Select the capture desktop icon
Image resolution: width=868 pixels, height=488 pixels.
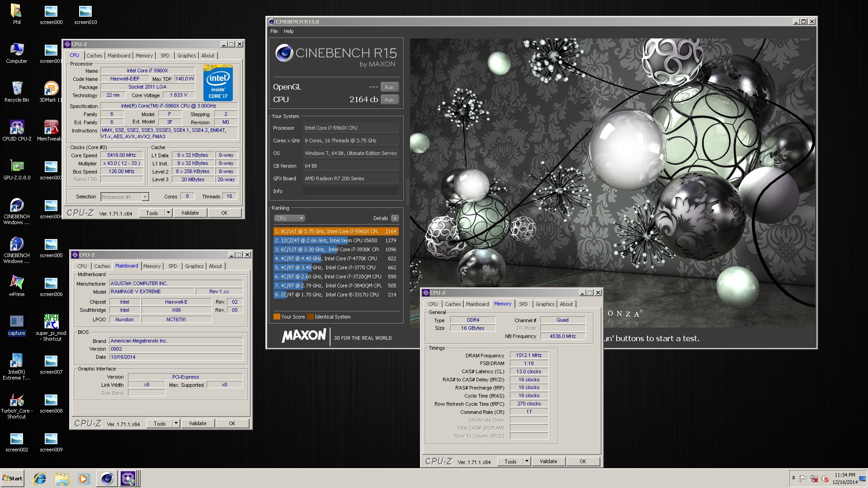click(x=17, y=325)
